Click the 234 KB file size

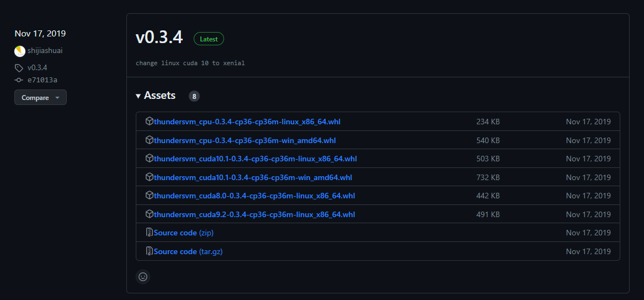point(488,122)
